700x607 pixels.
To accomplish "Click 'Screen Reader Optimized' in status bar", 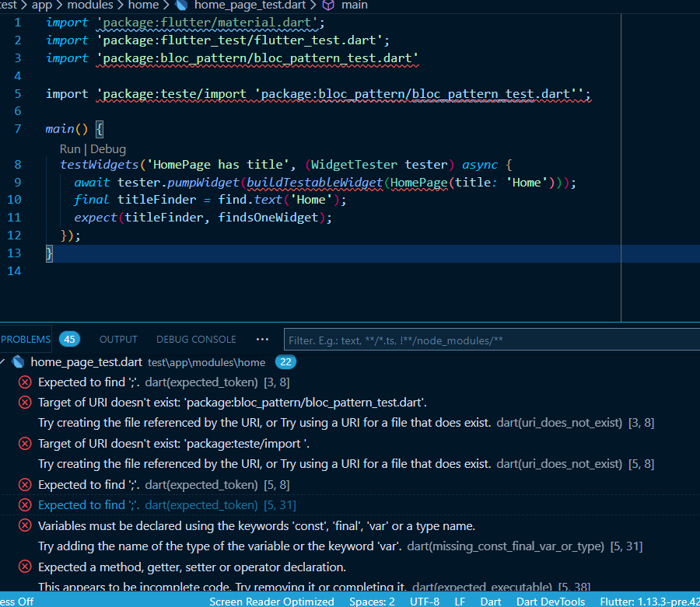I will point(271,602).
